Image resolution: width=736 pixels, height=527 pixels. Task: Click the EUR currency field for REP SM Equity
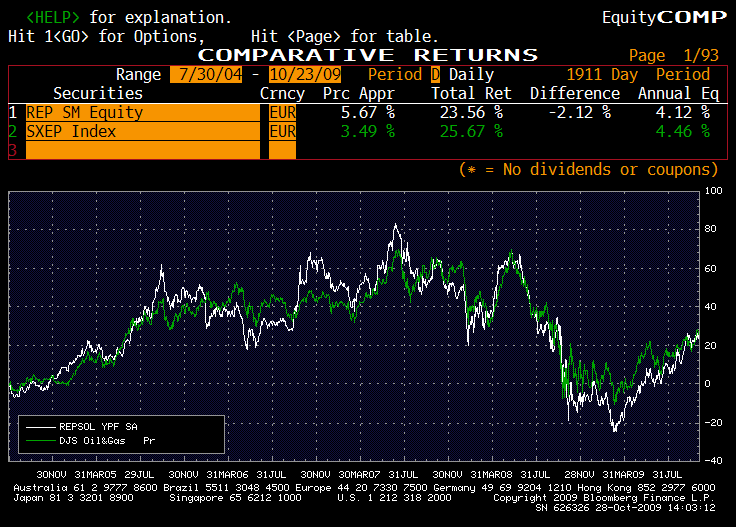click(x=283, y=113)
